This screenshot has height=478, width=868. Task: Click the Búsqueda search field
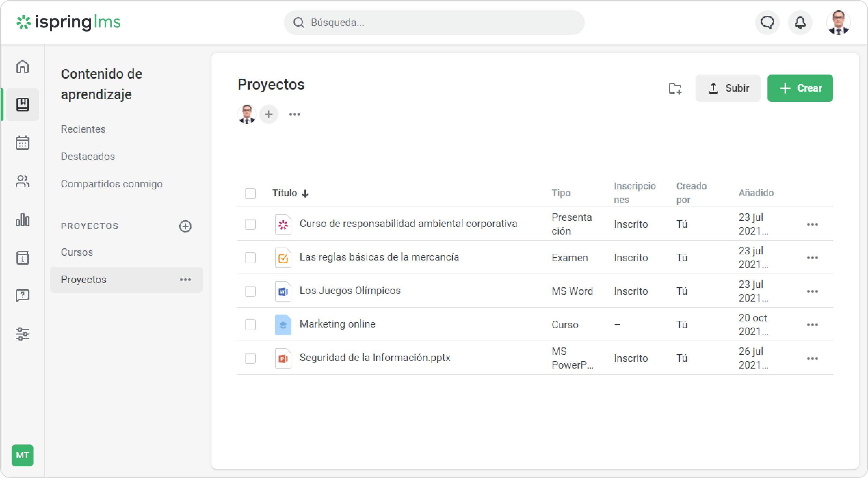(x=434, y=23)
